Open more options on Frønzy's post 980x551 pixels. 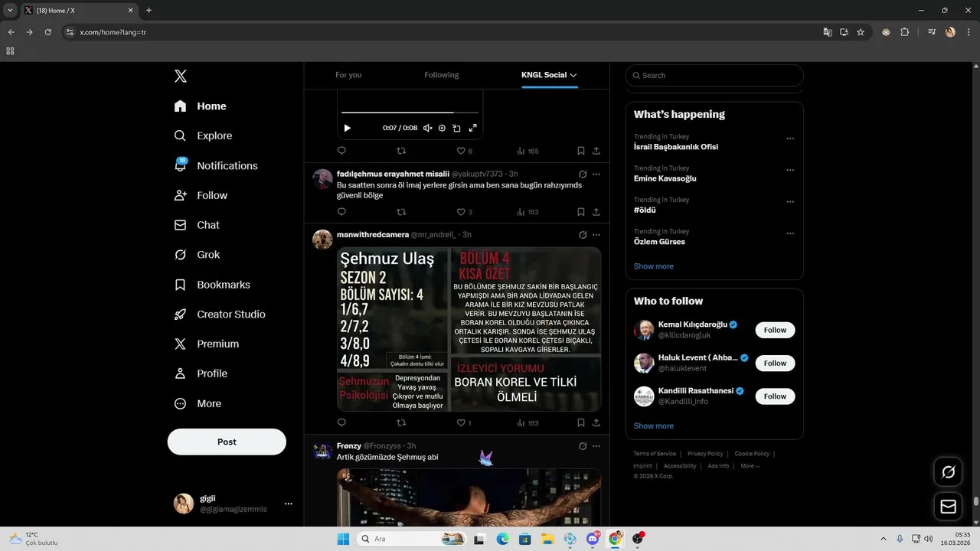tap(596, 446)
